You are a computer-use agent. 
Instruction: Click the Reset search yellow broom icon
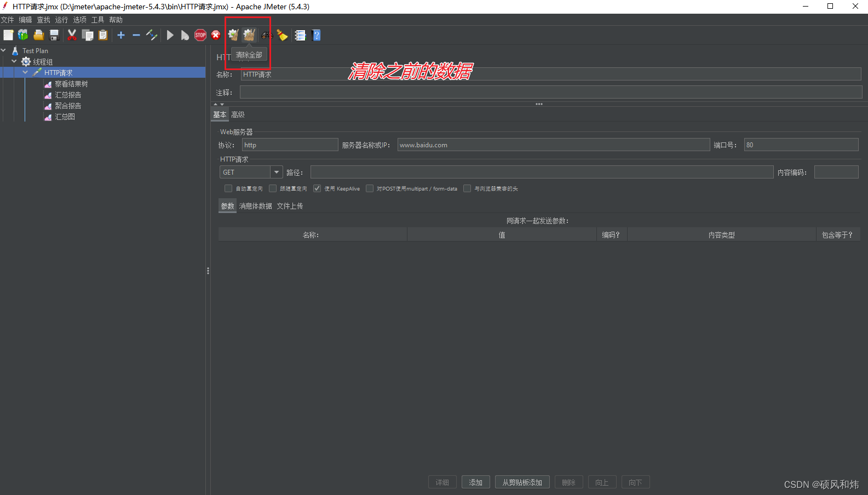283,35
